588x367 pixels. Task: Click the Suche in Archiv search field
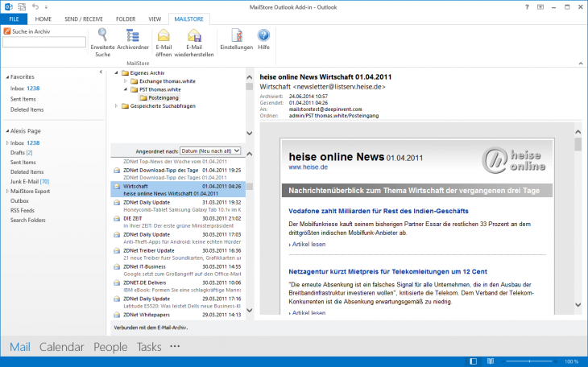(43, 42)
